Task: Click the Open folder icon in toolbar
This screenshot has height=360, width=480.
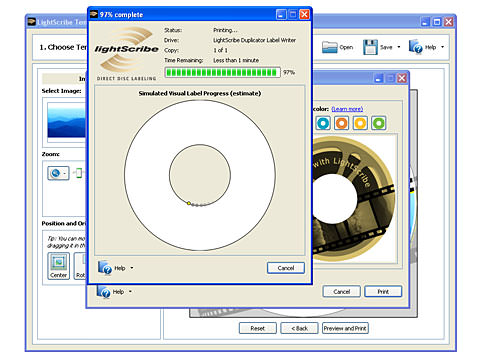Action: click(330, 47)
